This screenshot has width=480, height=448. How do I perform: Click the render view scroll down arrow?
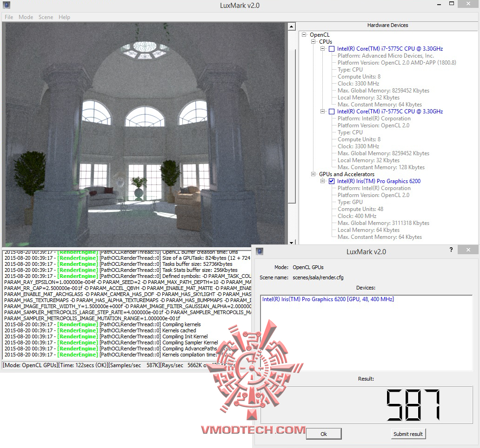click(x=292, y=243)
